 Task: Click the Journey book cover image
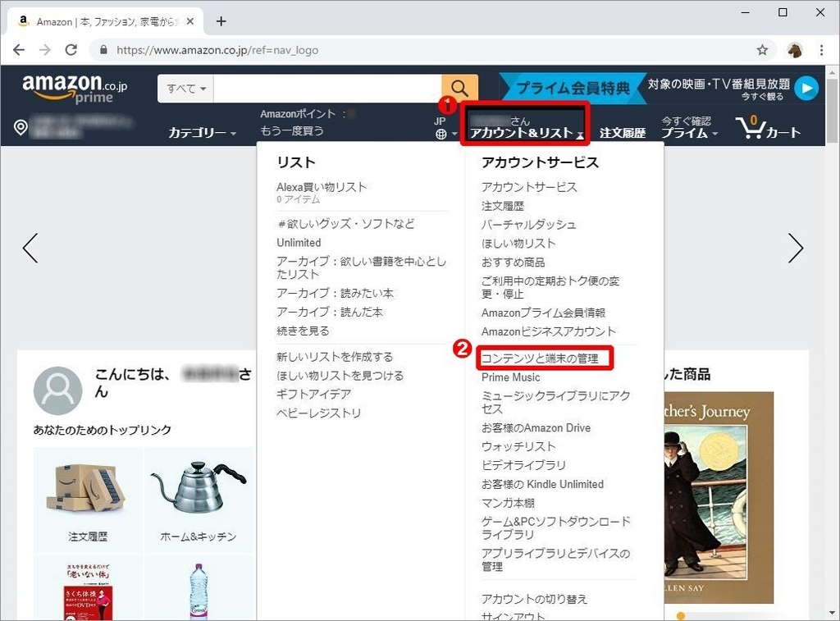(x=719, y=498)
